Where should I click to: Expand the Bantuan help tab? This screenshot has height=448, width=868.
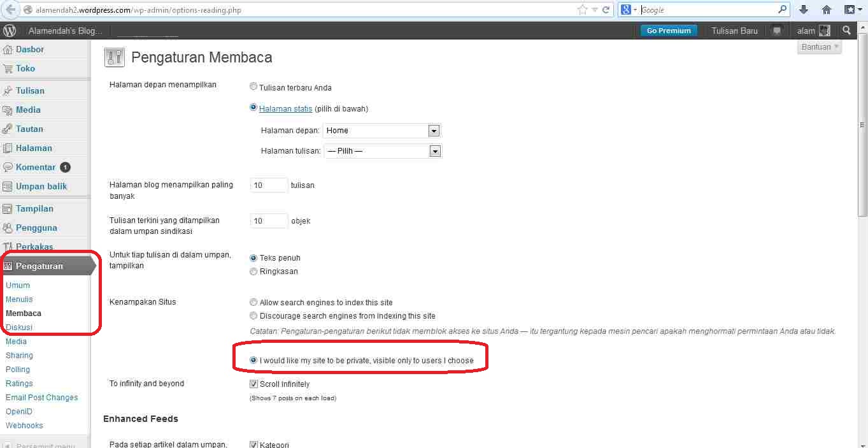click(819, 47)
